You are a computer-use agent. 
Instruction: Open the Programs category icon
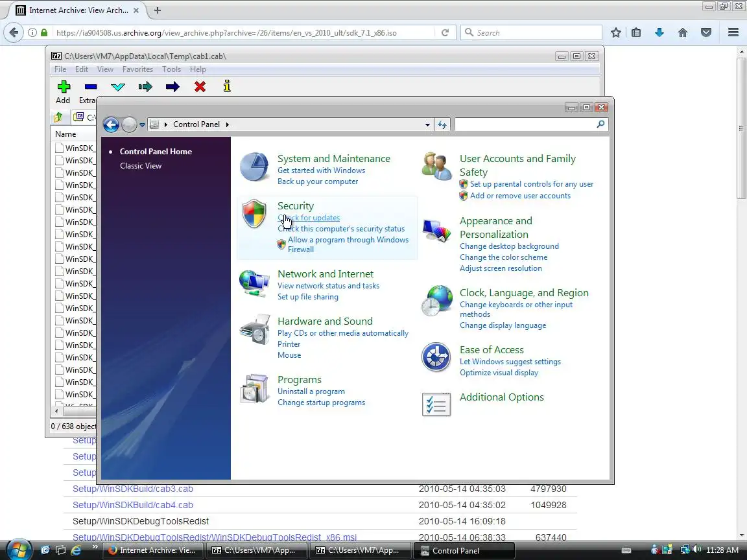point(255,389)
